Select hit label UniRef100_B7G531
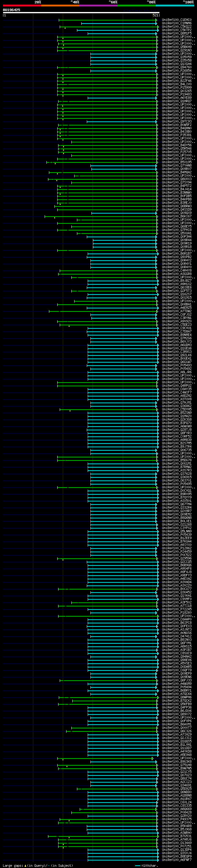The height and width of the screenshot is (868, 197). click(177, 836)
